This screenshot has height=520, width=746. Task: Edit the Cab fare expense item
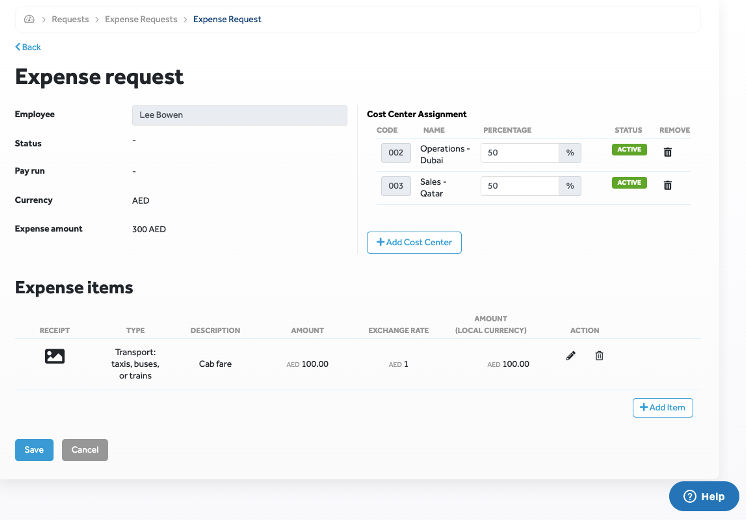pos(571,355)
